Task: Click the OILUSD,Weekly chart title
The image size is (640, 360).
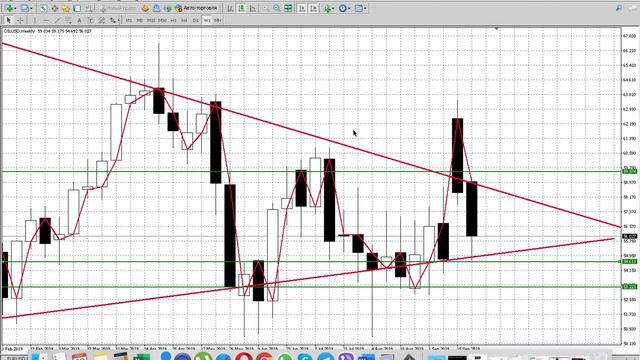Action: [20, 31]
